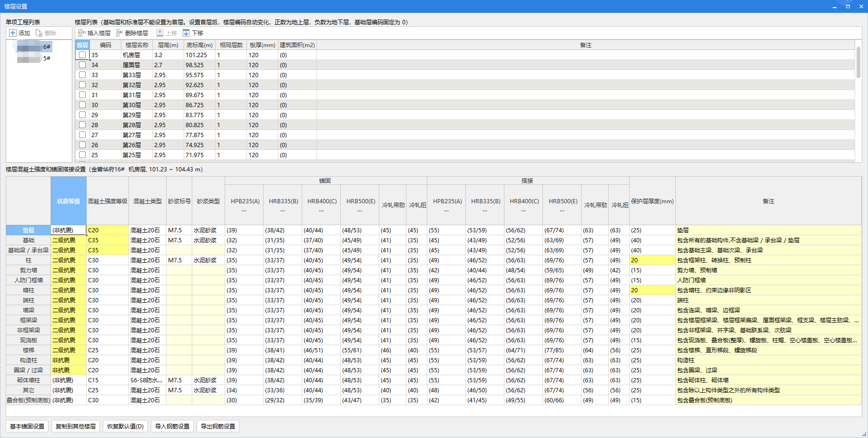This screenshot has height=438, width=868.
Task: Click the 首层 column header
Action: point(82,45)
